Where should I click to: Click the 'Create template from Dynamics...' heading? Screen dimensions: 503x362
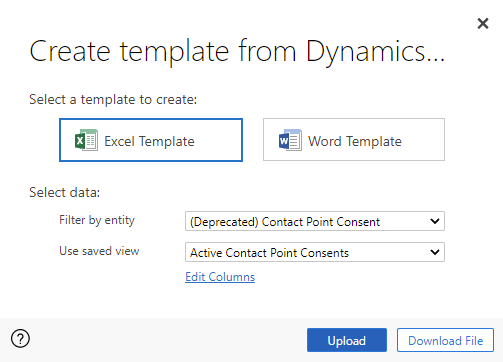pos(237,52)
